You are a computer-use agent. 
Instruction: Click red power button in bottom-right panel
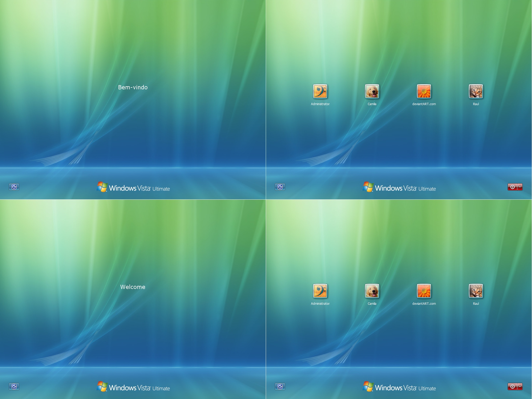(x=512, y=387)
